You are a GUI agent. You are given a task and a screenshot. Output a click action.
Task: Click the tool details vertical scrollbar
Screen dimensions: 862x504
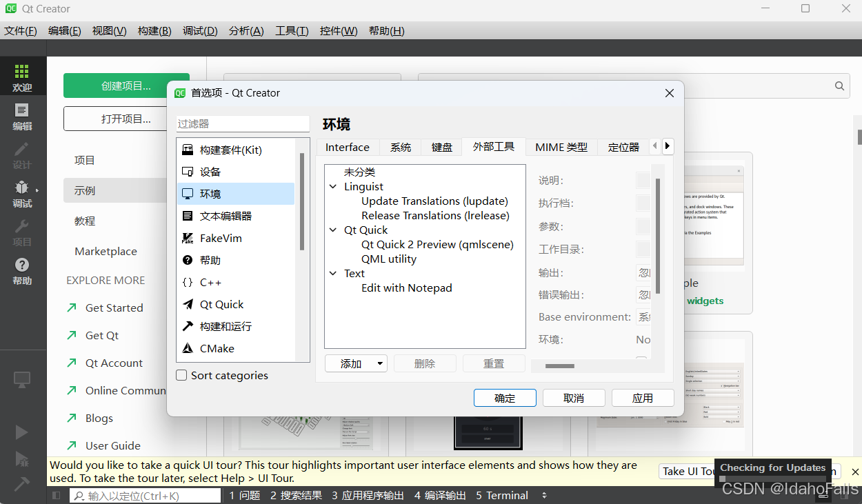[x=658, y=236]
